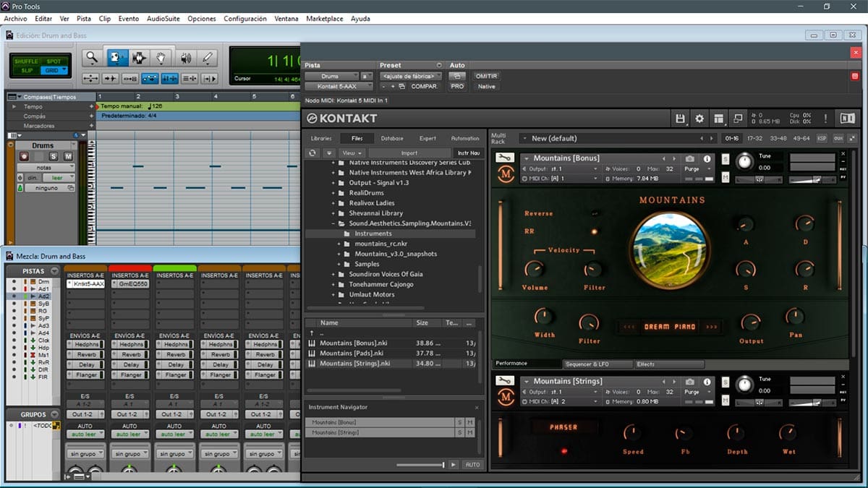Expand the Soundiron Voices Of Gaia folder
868x488 pixels.
[x=334, y=274]
